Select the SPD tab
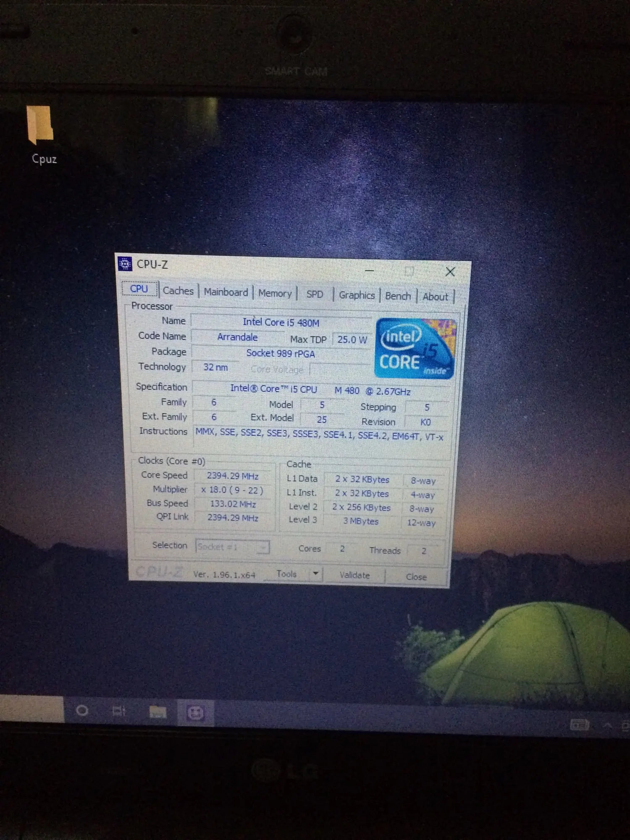Viewport: 630px width, 840px height. point(315,294)
